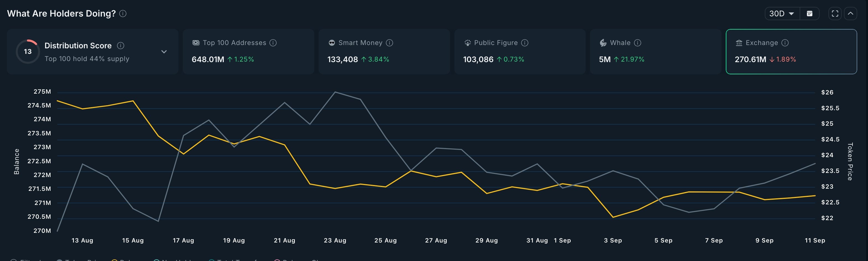Click the What Are Holders Doing info icon

(123, 14)
